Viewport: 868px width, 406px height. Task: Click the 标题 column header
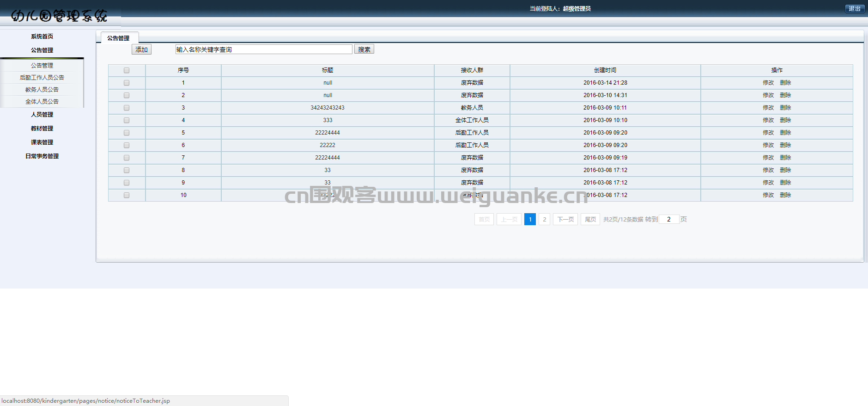click(x=328, y=70)
